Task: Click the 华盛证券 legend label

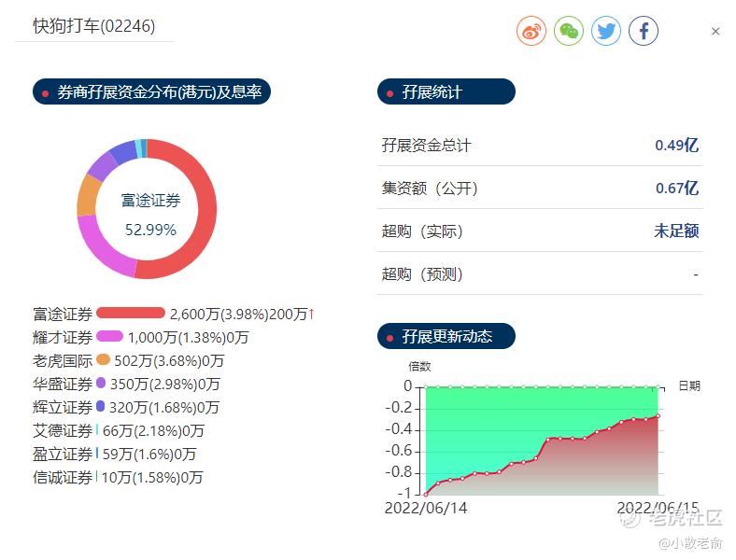Action: coord(63,385)
